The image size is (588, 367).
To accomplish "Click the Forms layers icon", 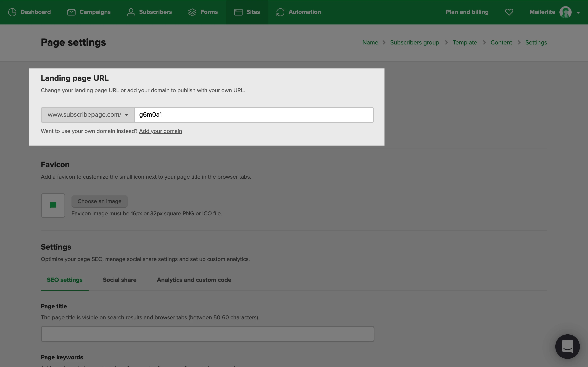I will 192,12.
